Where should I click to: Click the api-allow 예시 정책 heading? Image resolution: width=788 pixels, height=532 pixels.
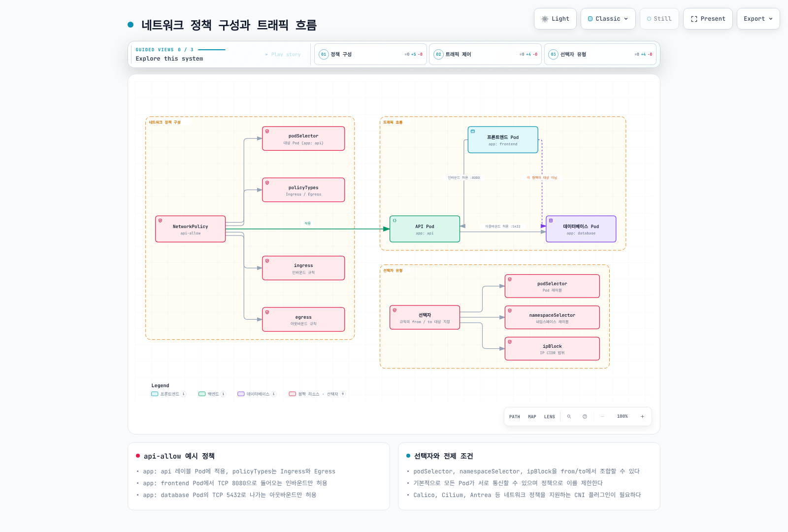[179, 456]
